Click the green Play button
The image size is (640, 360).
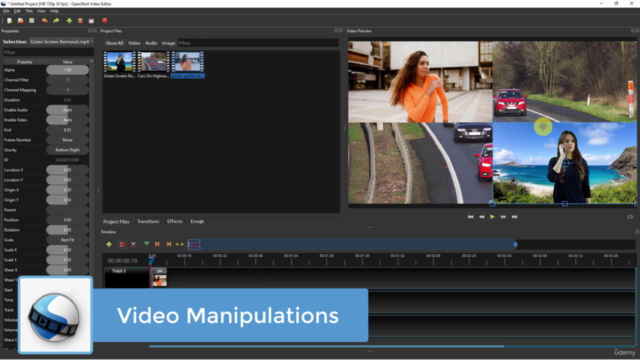(x=492, y=217)
